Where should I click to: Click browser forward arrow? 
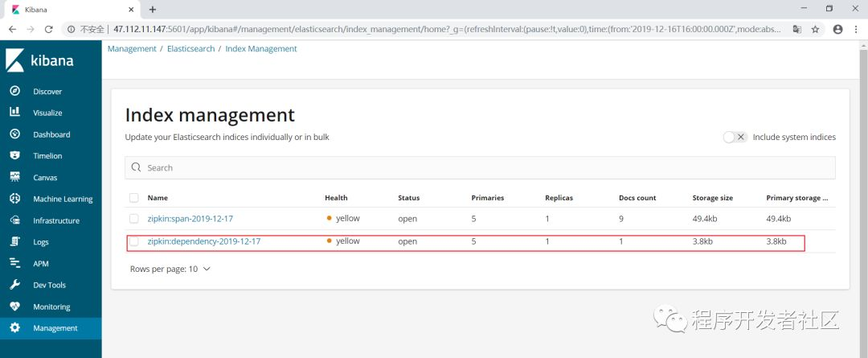[x=31, y=30]
